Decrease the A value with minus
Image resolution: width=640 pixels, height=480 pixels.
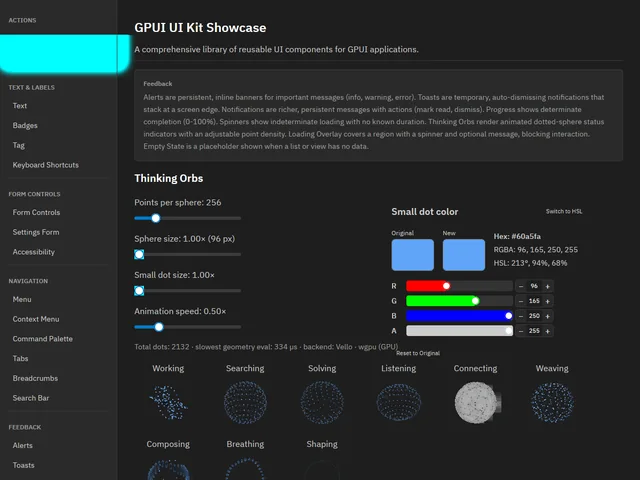521,331
